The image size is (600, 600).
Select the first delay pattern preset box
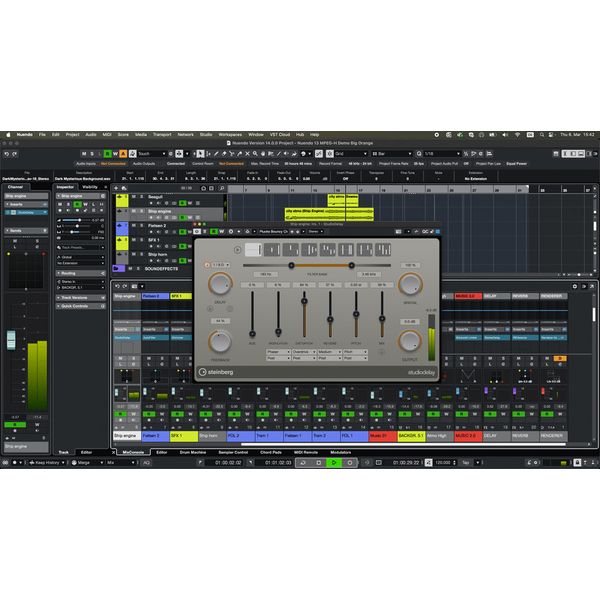coord(254,249)
